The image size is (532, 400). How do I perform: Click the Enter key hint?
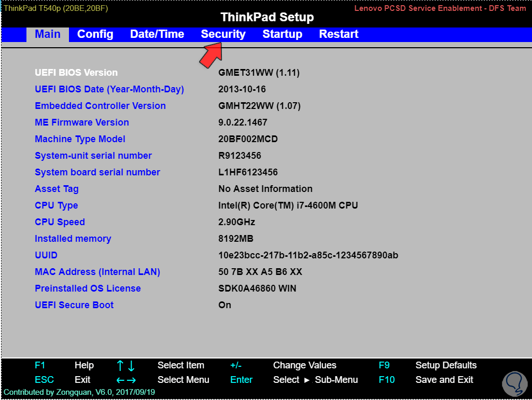coord(241,380)
